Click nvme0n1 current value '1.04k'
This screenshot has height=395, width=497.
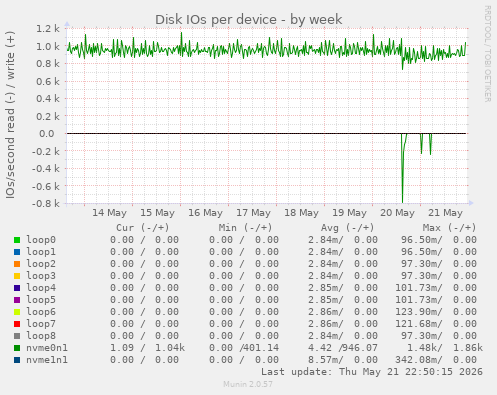click(x=170, y=348)
